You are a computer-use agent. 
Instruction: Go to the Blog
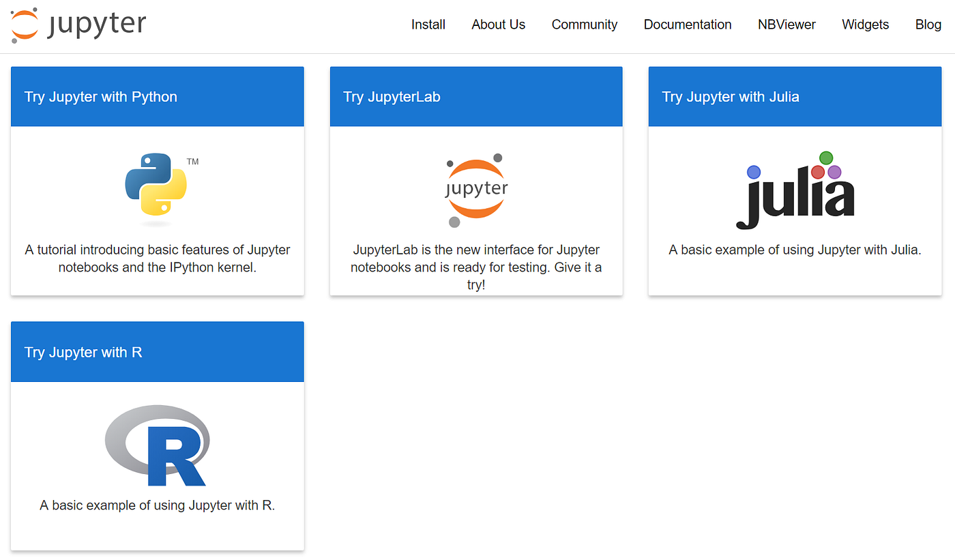(x=928, y=25)
